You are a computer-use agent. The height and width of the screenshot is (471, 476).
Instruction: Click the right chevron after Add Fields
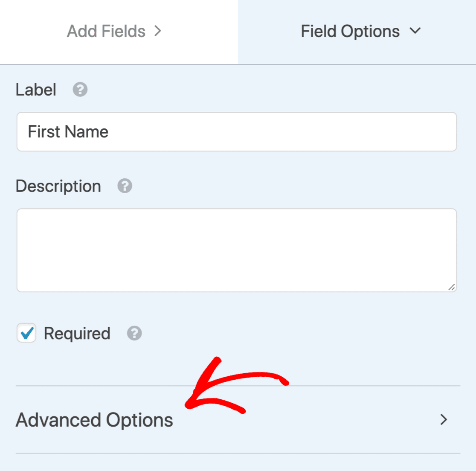click(x=157, y=31)
